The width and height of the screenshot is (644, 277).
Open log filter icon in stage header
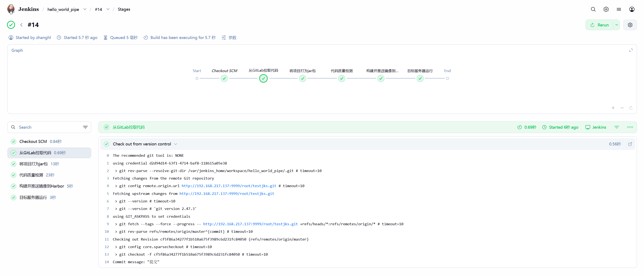tap(617, 127)
